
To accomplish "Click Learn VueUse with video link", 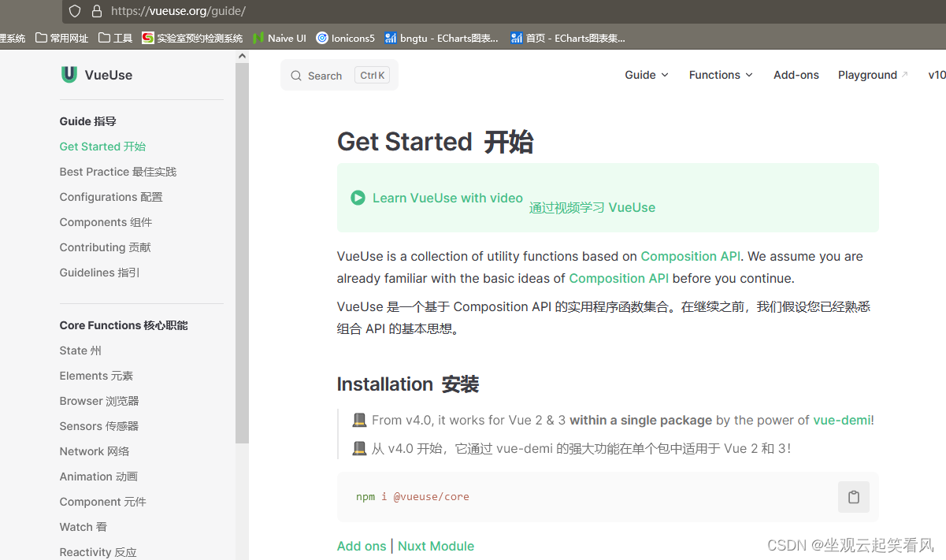I will coord(447,198).
